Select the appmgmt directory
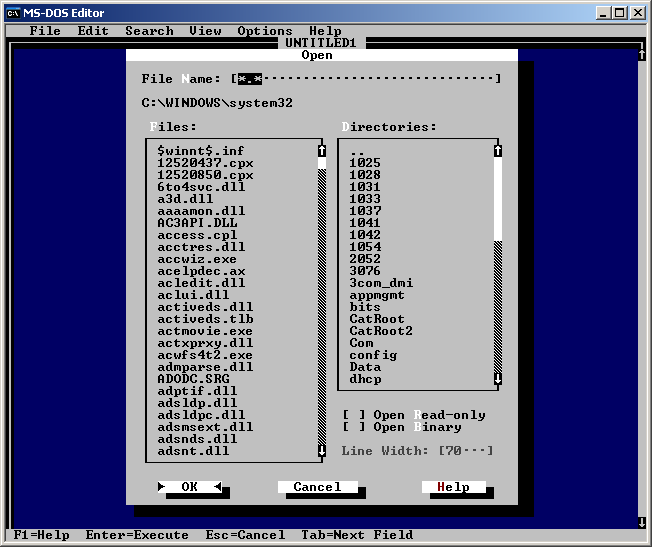Screen dimensions: 652x547 (x=377, y=295)
